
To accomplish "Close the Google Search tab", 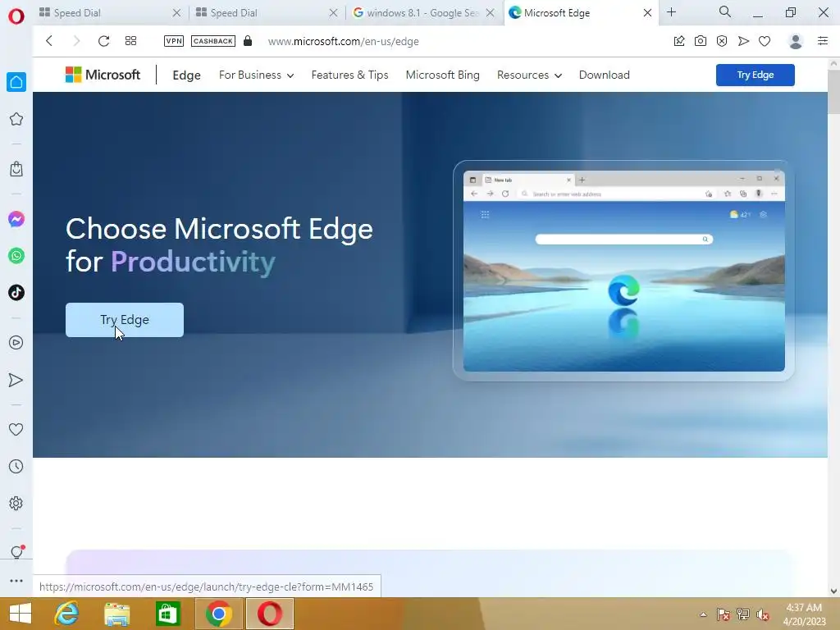I will [x=491, y=13].
